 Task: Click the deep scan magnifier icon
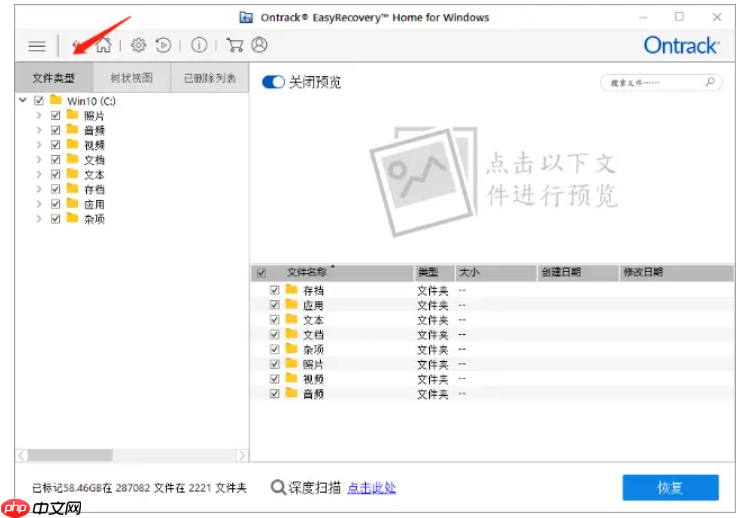tap(278, 488)
